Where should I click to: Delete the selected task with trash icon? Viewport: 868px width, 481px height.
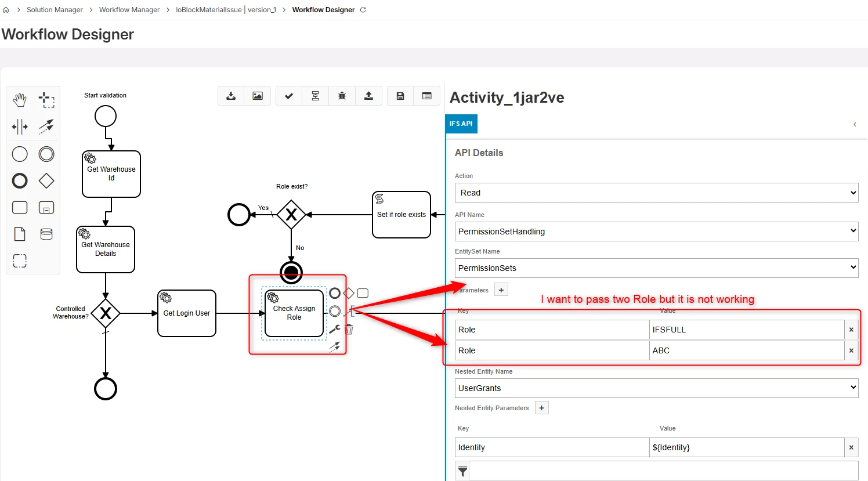349,329
